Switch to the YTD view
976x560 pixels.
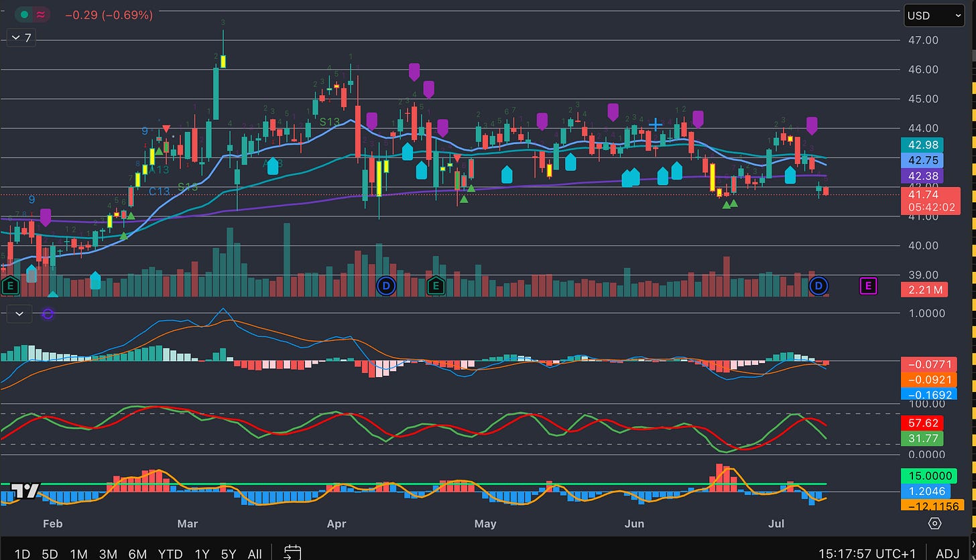170,554
